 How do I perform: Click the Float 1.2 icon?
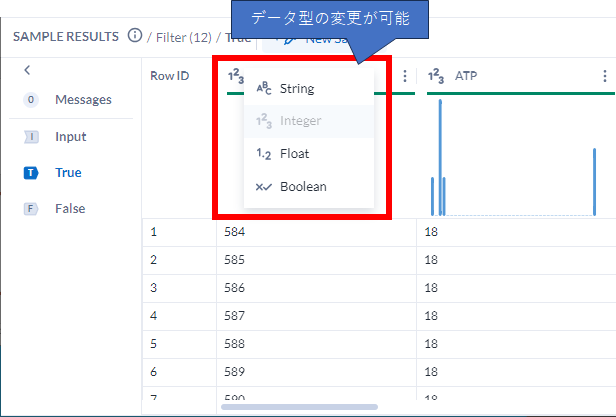click(264, 154)
